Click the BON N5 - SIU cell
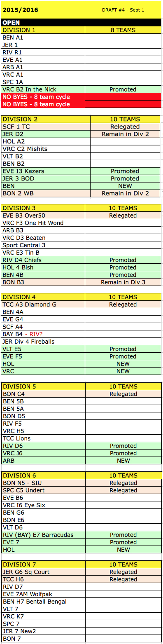The image size is (163, 644). [x=43, y=483]
